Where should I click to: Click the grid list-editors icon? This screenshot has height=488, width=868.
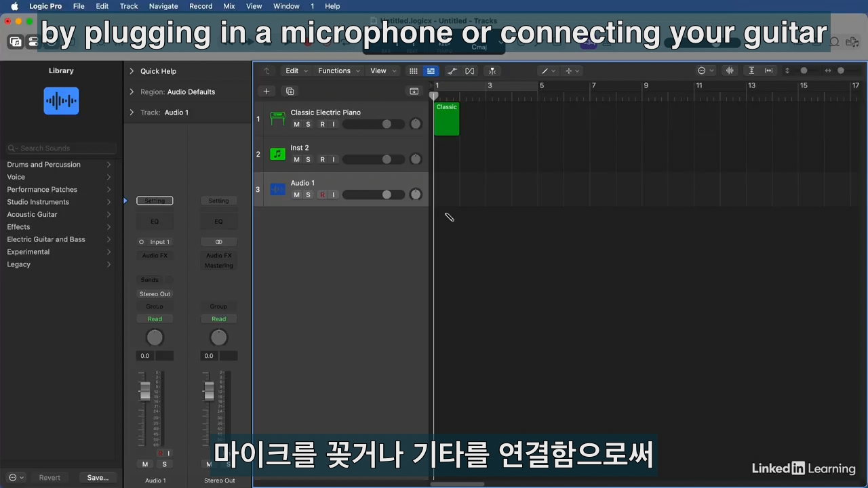(413, 71)
